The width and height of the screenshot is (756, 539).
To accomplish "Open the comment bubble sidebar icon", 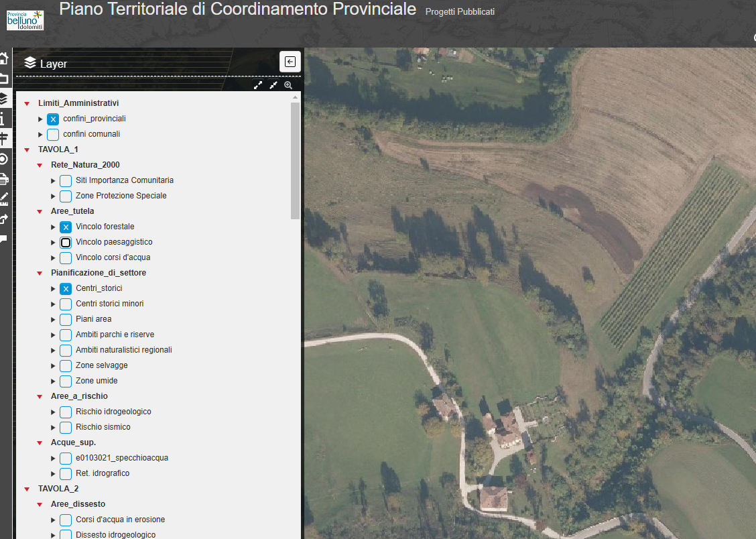I will 3,239.
